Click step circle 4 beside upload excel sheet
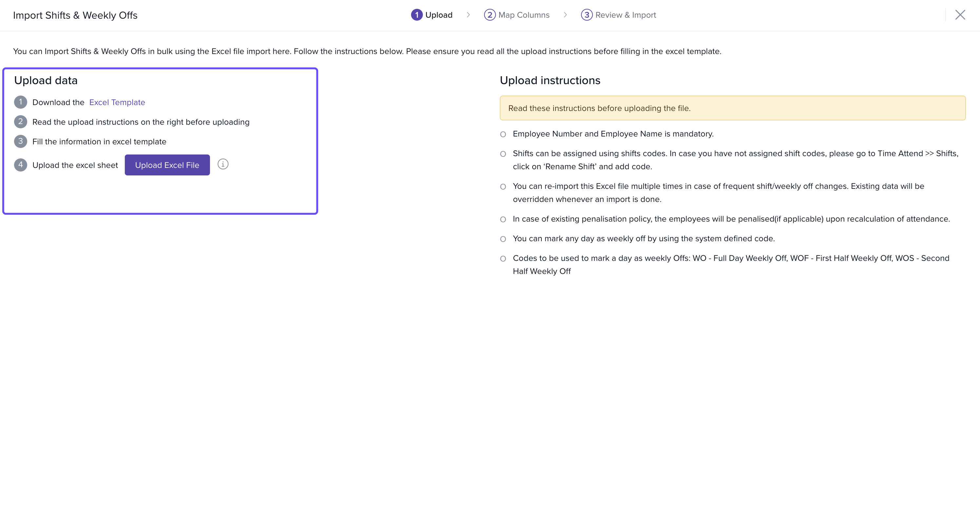 click(21, 165)
